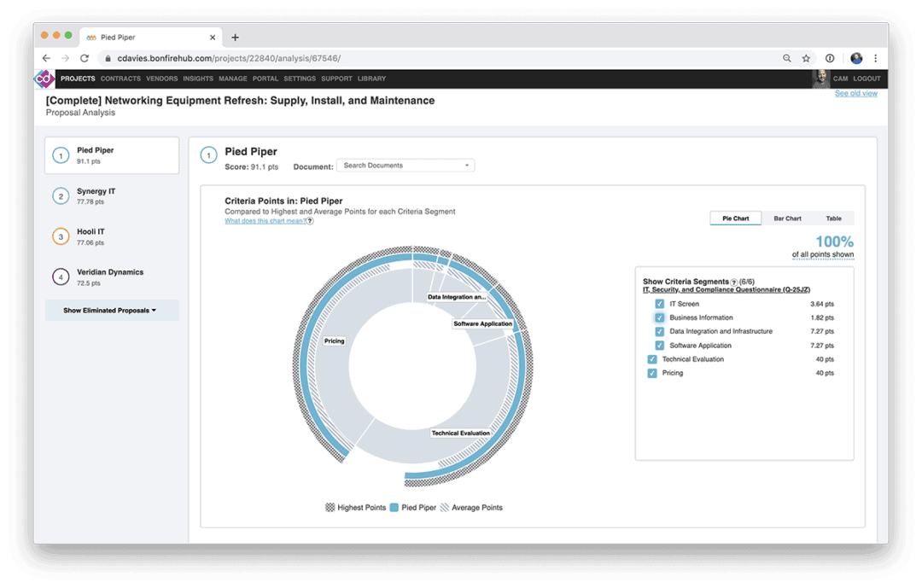Screen dimensions: 922x588
Task: Disable the Pricing criteria segment
Action: (652, 373)
